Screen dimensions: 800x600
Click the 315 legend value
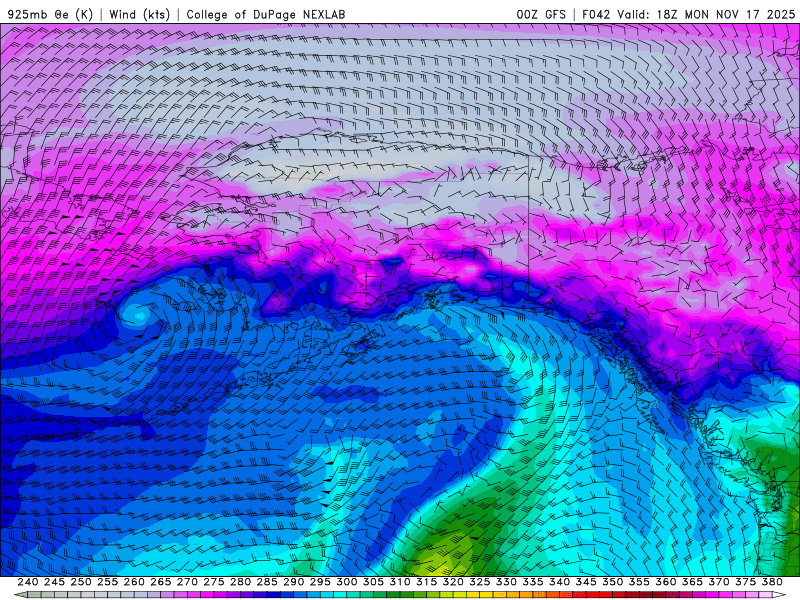[426, 582]
